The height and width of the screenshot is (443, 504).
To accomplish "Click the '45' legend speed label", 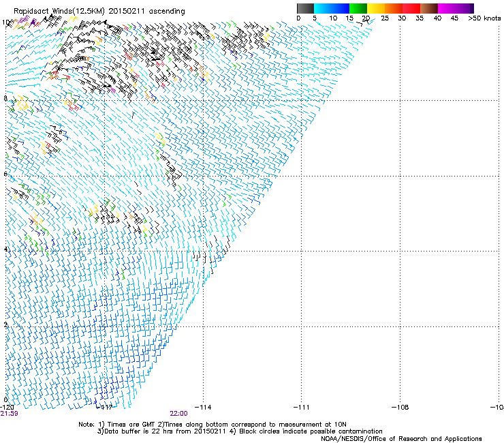I will click(x=454, y=18).
